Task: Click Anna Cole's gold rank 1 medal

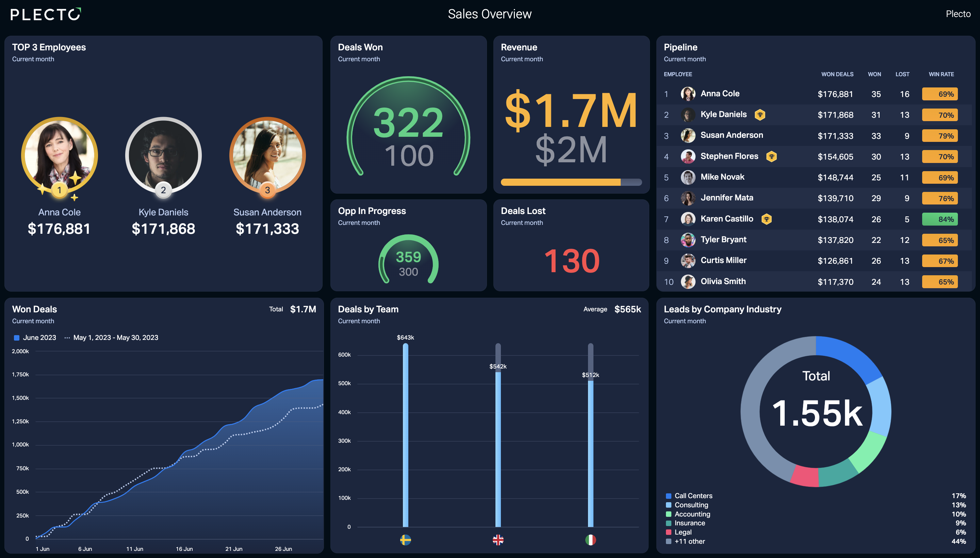Action: coord(60,190)
